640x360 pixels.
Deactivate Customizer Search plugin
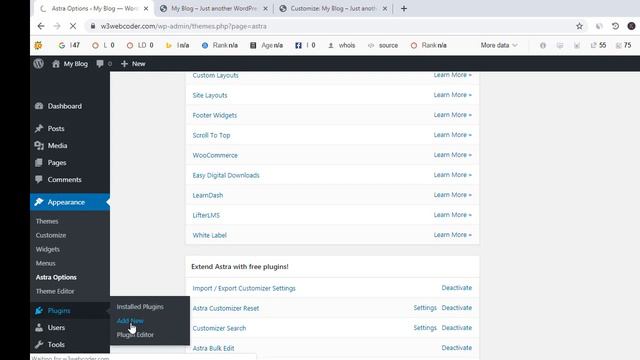click(456, 328)
